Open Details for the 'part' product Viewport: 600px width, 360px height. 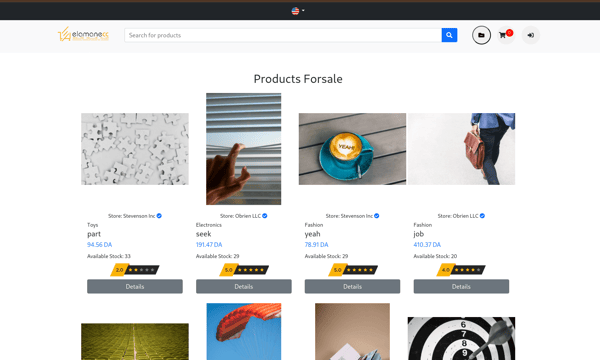135,287
